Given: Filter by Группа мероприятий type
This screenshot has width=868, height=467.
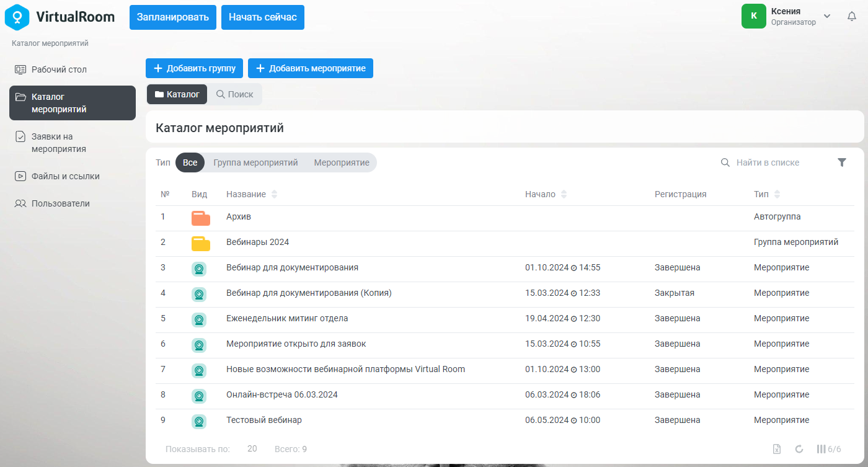Looking at the screenshot, I should coord(255,162).
